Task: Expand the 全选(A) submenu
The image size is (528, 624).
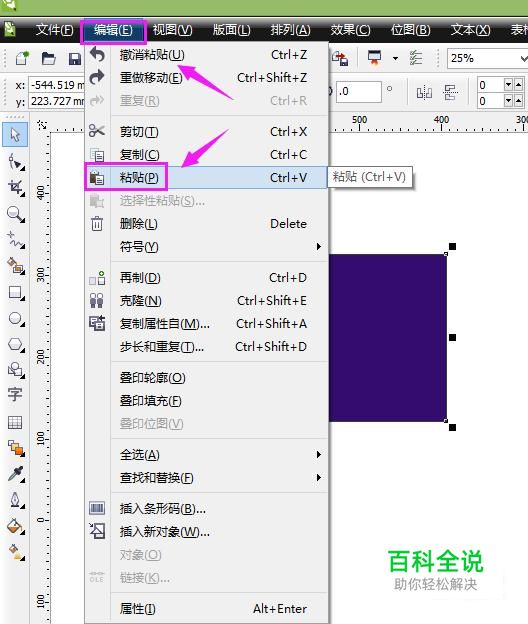Action: pyautogui.click(x=318, y=454)
